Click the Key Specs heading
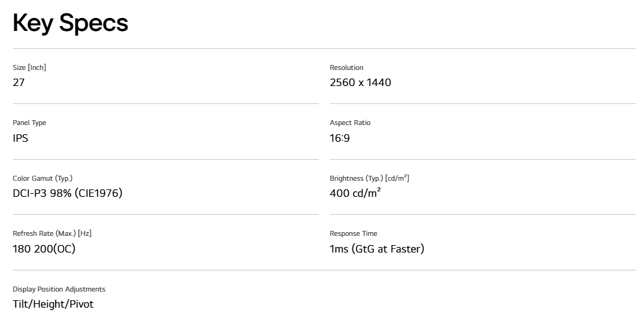The height and width of the screenshot is (320, 644). pos(70,24)
